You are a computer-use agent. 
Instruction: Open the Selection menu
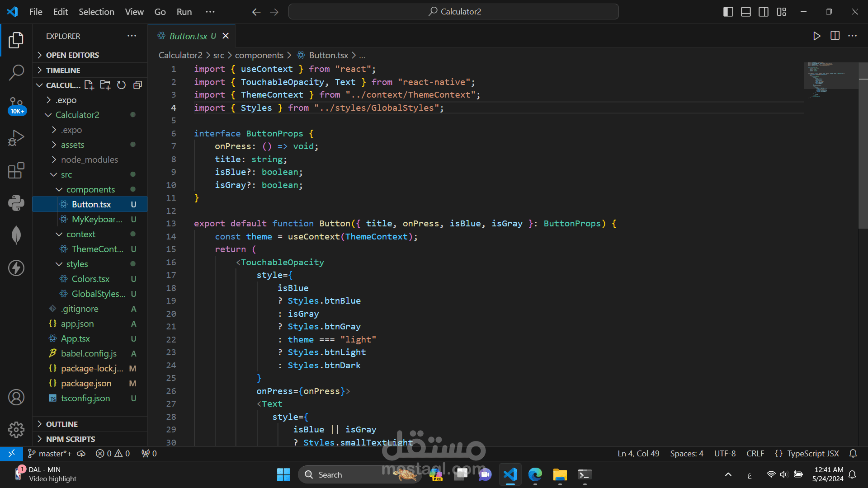[x=96, y=12]
